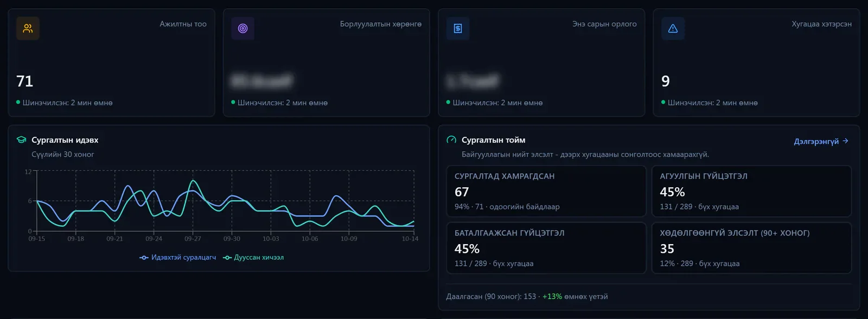
Task: Select the Хөдөлгөөнгүй элсэлт (90+ хоног) card
Action: point(751,248)
